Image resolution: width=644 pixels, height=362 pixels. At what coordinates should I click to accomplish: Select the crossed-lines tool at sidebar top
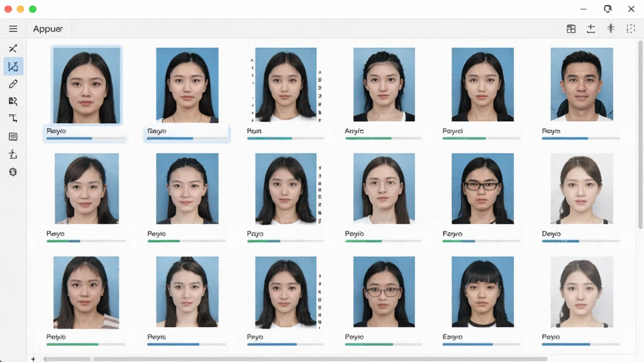pos(13,48)
